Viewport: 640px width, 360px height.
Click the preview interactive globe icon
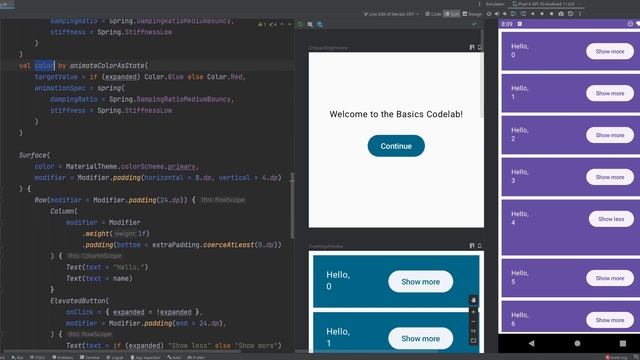pos(320,24)
